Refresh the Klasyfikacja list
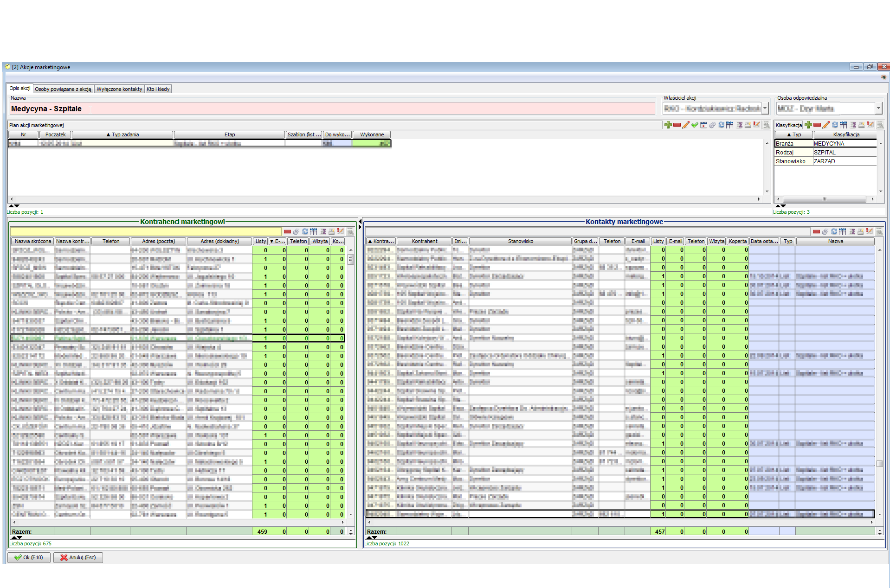 tap(835, 125)
